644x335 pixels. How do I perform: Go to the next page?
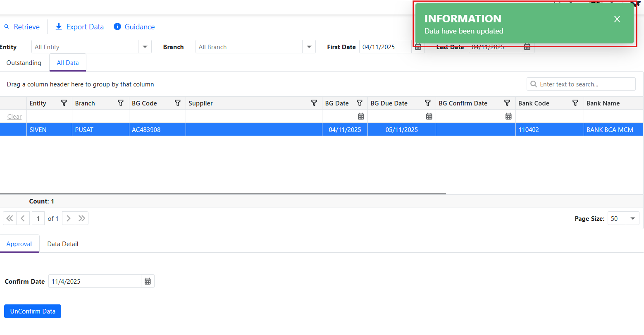[69, 218]
